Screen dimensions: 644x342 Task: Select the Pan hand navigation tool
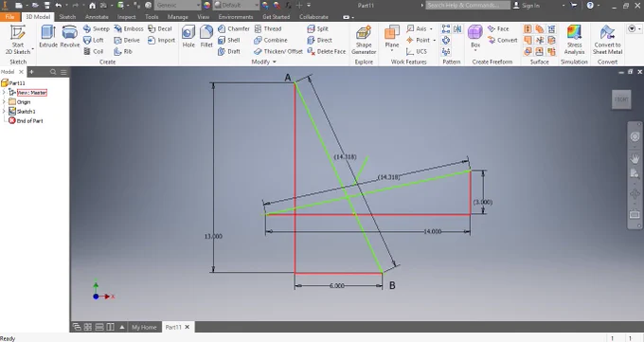(x=635, y=158)
